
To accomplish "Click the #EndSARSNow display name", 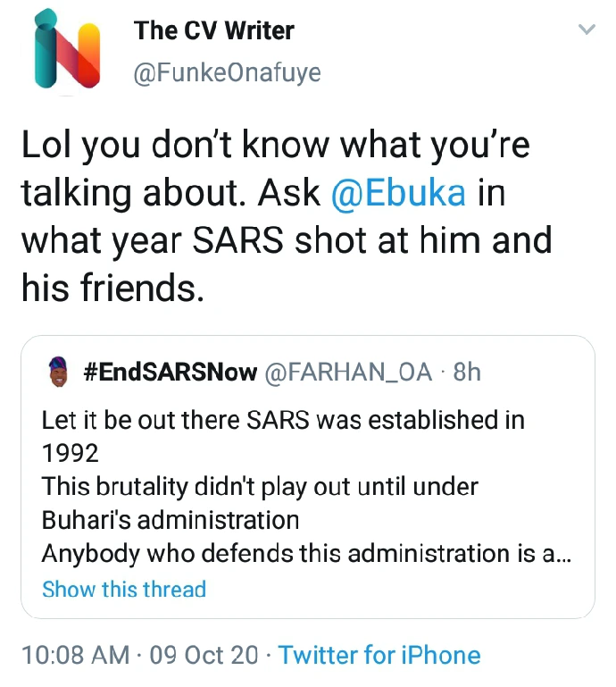I will coord(170,371).
